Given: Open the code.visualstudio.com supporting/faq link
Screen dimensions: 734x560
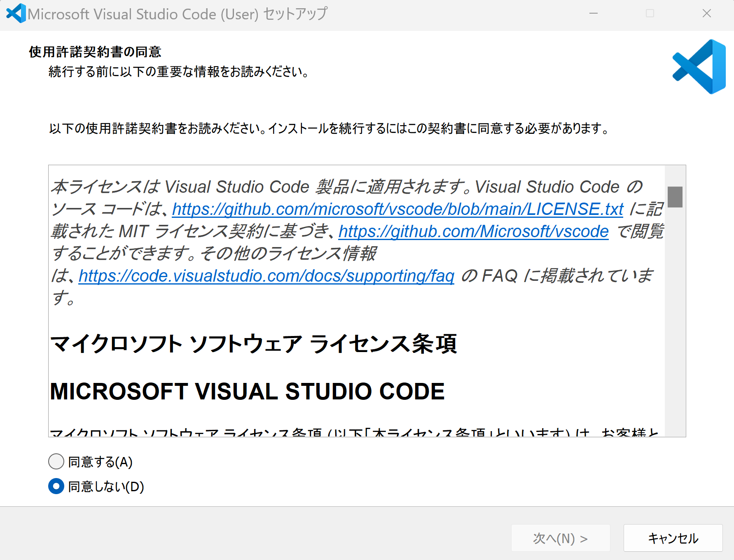Looking at the screenshot, I should (266, 276).
